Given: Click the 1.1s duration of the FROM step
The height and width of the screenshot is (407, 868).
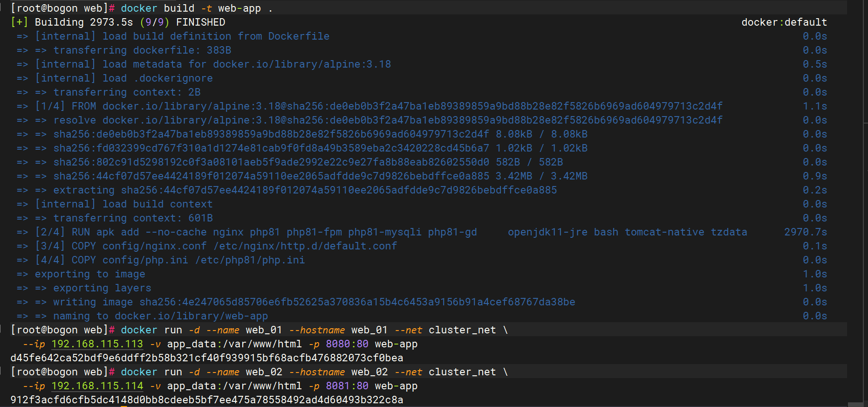Looking at the screenshot, I should pyautogui.click(x=815, y=106).
